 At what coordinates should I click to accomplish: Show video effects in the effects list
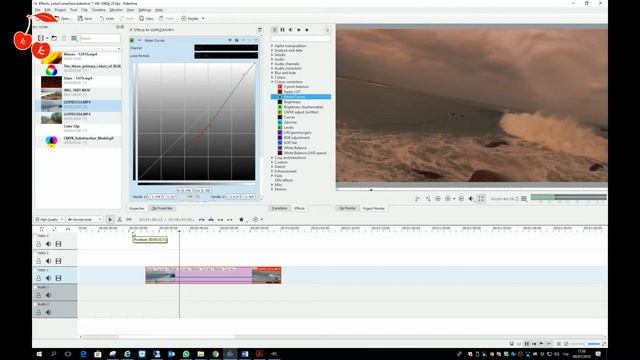[x=282, y=30]
